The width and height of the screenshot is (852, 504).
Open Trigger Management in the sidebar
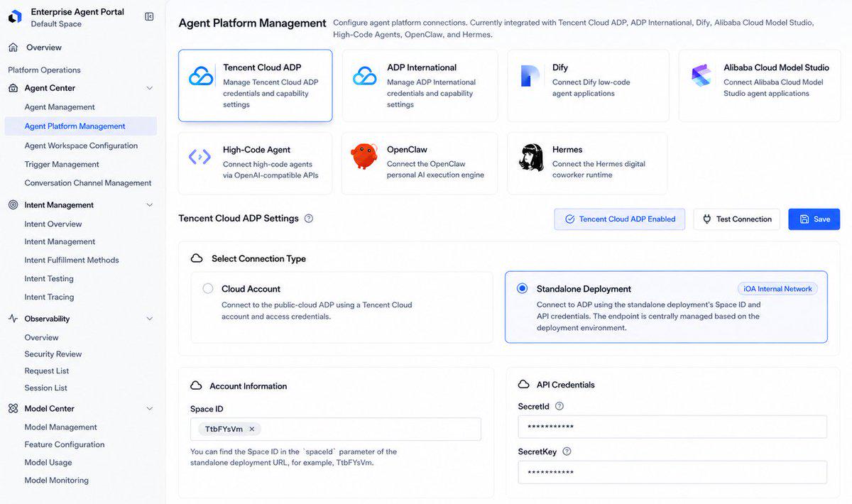coord(62,165)
